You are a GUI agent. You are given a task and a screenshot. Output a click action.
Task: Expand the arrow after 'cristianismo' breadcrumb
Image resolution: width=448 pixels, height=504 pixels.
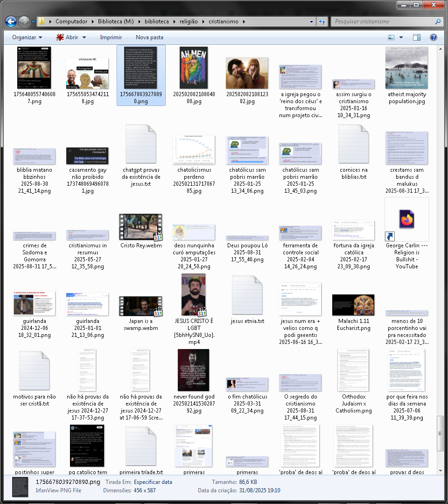(244, 21)
